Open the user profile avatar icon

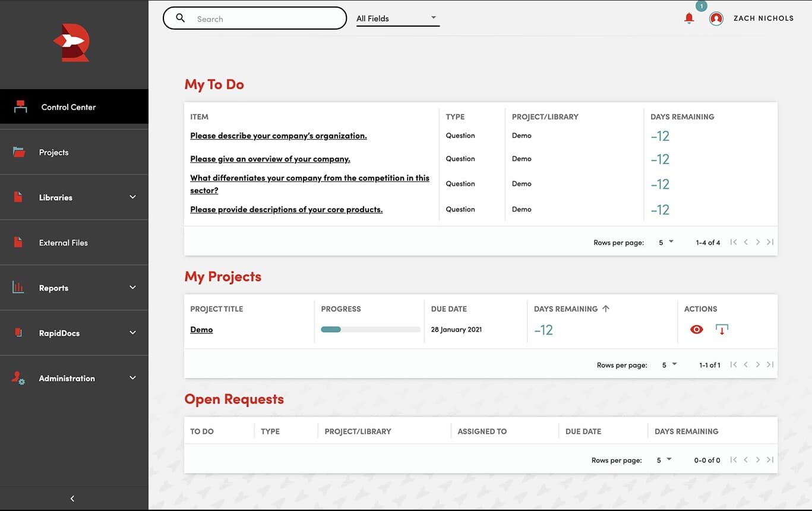716,19
